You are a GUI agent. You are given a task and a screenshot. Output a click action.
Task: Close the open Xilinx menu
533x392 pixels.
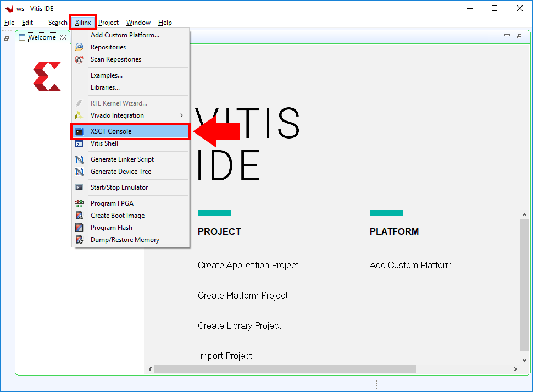83,23
